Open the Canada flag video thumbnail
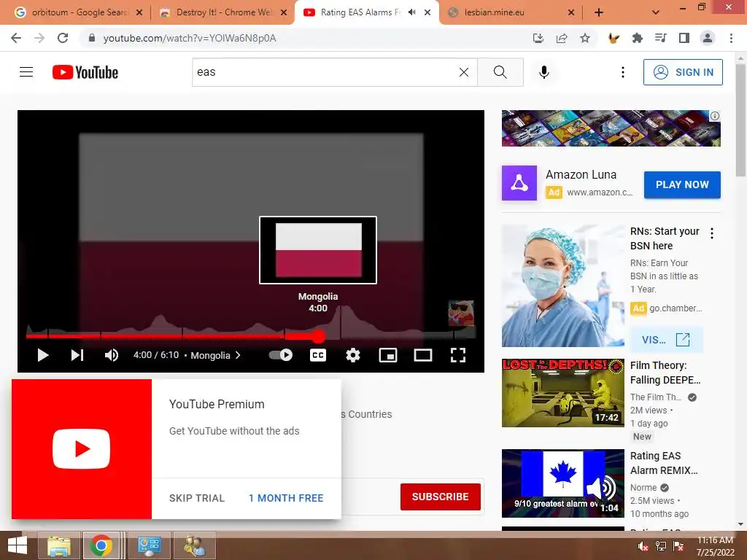 click(562, 483)
